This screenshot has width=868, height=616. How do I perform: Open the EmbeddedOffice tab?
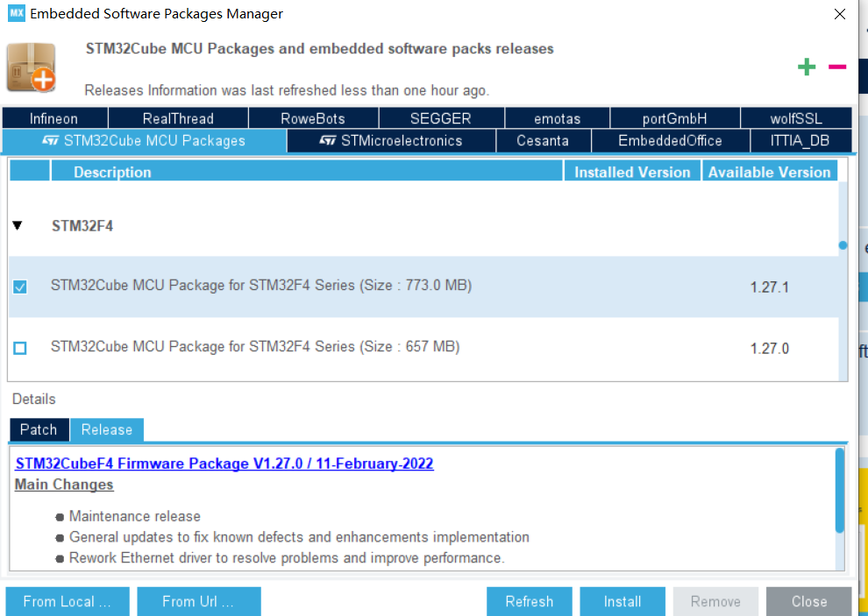(x=671, y=140)
